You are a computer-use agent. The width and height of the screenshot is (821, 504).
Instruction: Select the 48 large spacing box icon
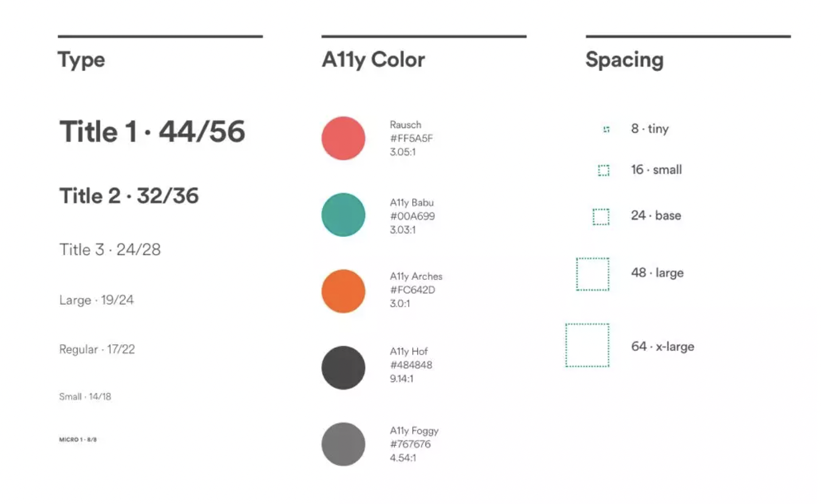(x=593, y=274)
